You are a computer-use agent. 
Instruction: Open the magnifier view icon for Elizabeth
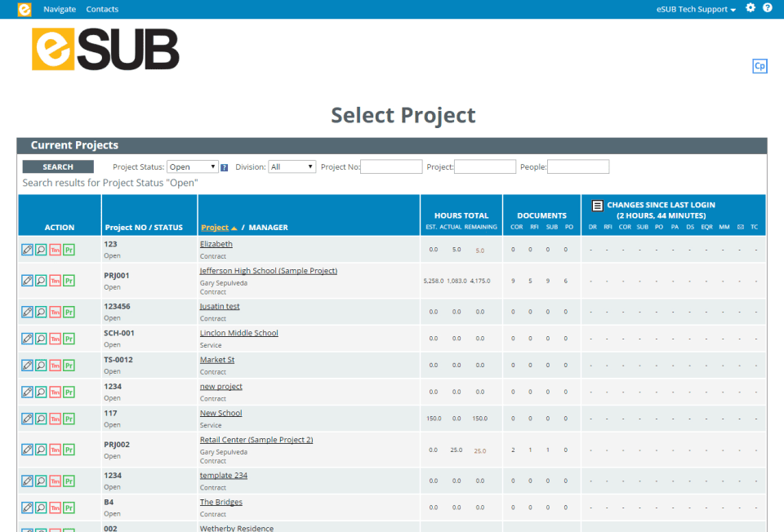tap(41, 250)
